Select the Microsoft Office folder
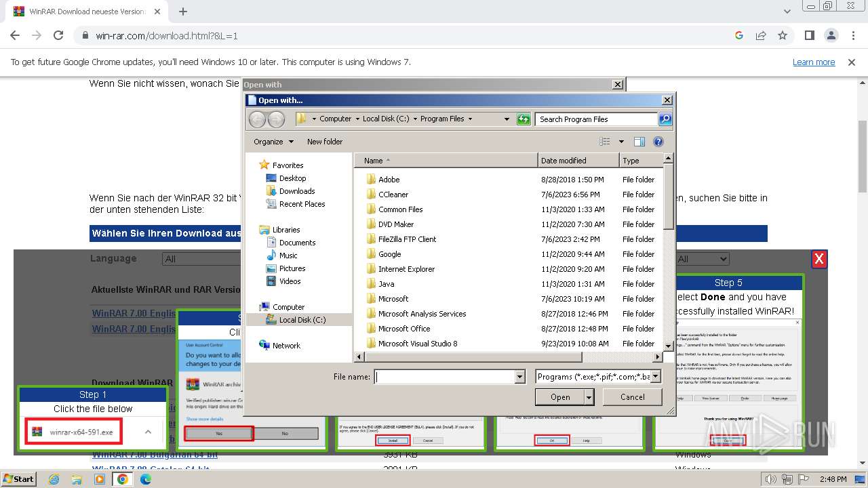868x488 pixels. 404,329
